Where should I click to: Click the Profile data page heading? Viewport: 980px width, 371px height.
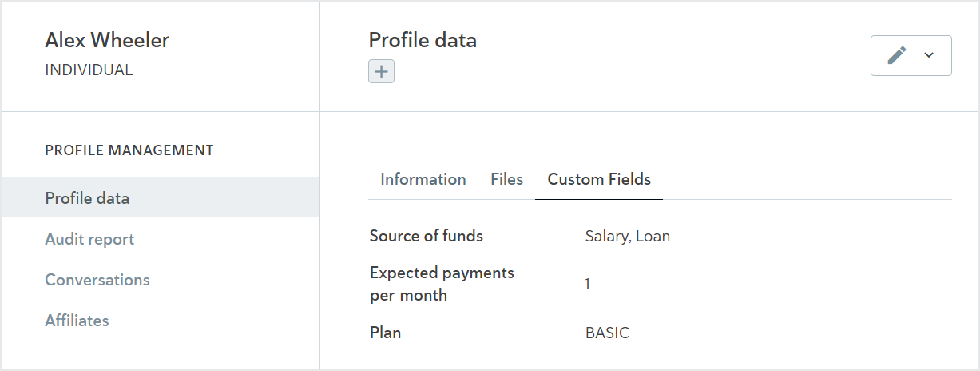point(423,40)
